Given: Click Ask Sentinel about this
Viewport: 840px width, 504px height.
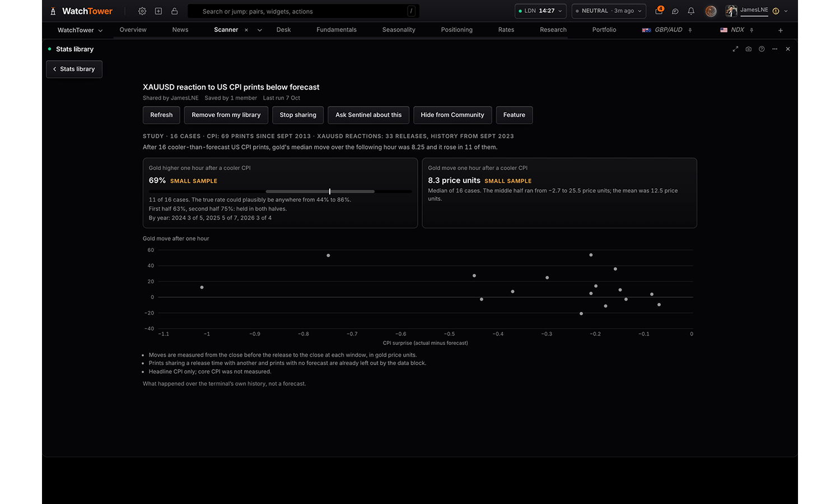Looking at the screenshot, I should pyautogui.click(x=368, y=115).
